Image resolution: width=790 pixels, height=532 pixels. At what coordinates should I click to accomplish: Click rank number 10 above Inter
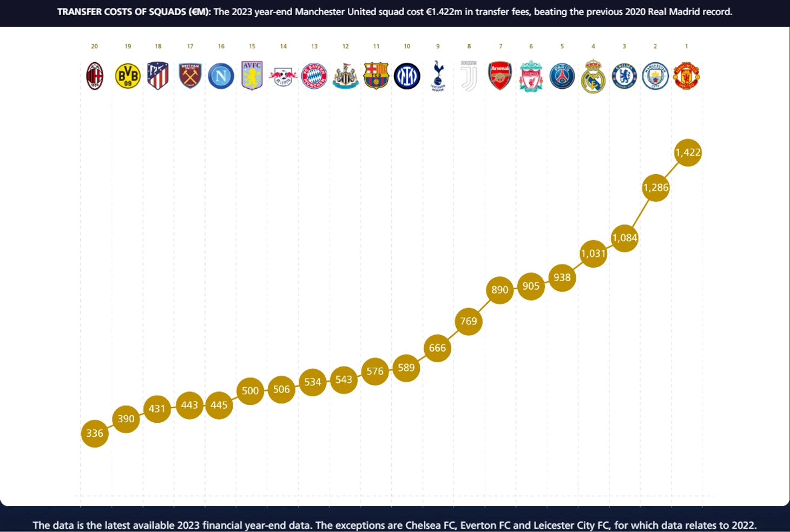[x=407, y=46]
